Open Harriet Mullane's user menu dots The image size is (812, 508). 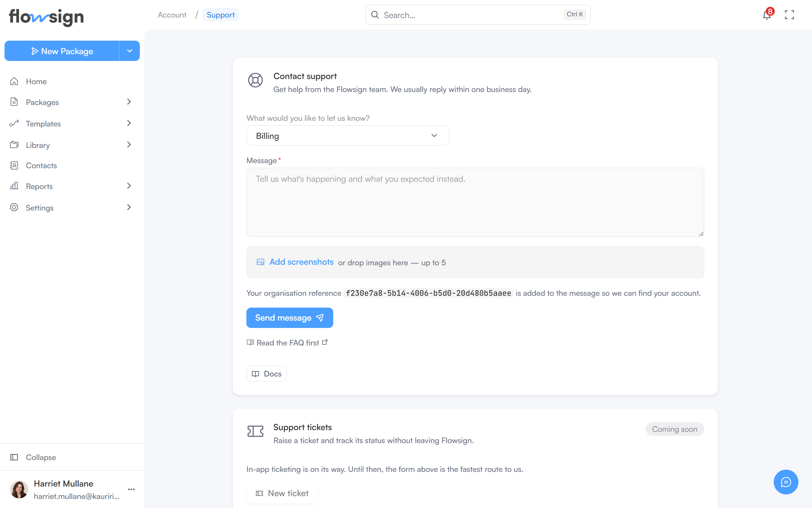[132, 489]
